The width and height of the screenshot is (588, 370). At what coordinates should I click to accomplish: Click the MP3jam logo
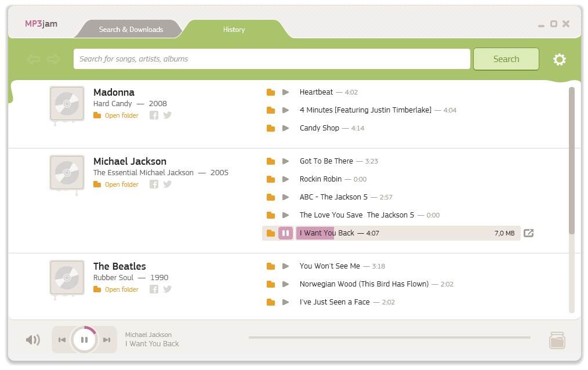pyautogui.click(x=41, y=24)
